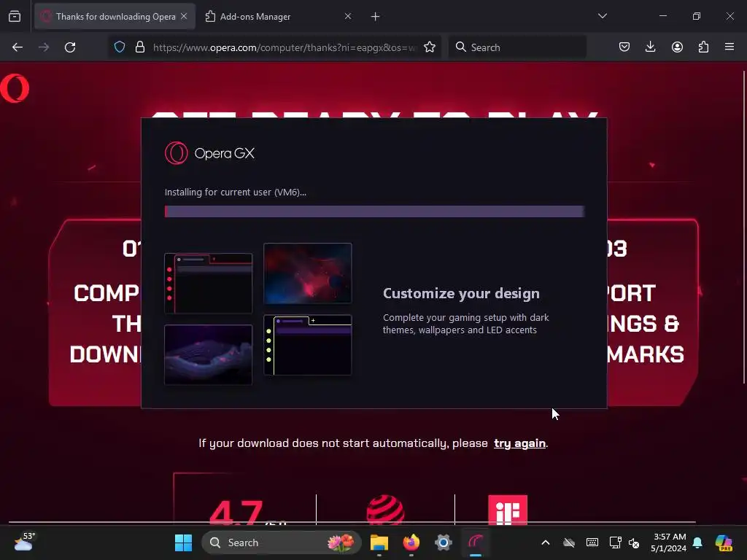Select the purple landscape wallpaper thumbnail

[x=208, y=355]
